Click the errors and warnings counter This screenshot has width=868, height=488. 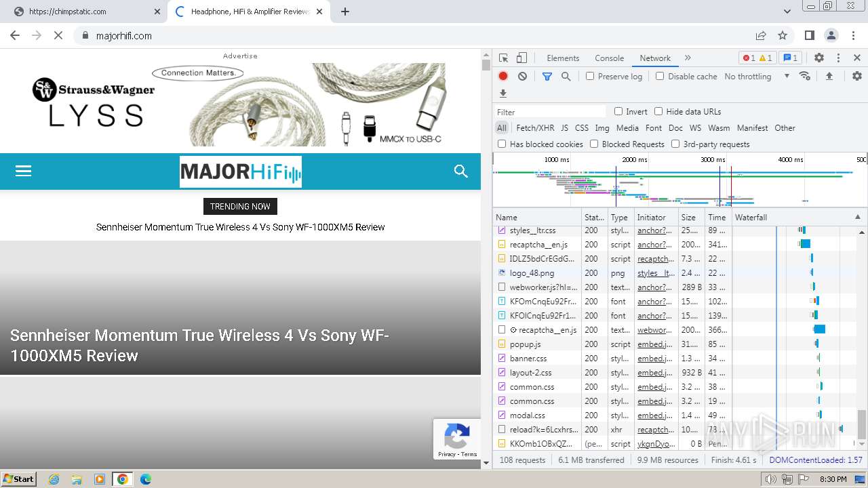tap(757, 58)
